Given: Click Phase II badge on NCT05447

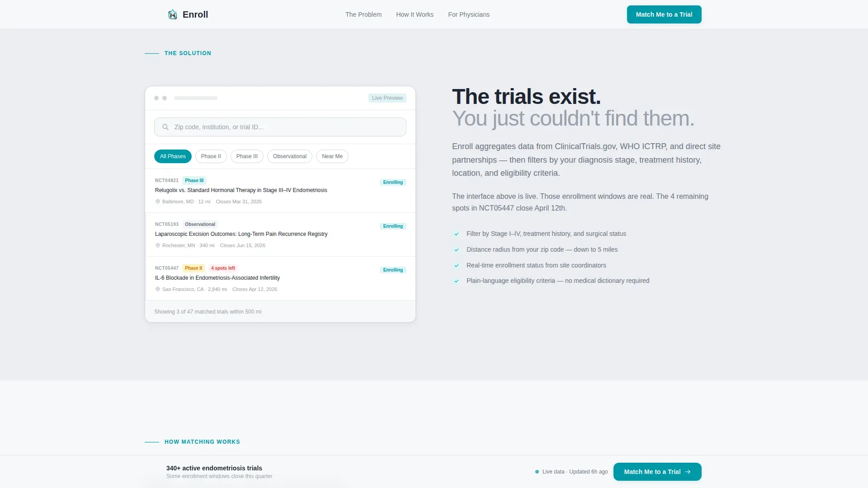Looking at the screenshot, I should coord(193,268).
